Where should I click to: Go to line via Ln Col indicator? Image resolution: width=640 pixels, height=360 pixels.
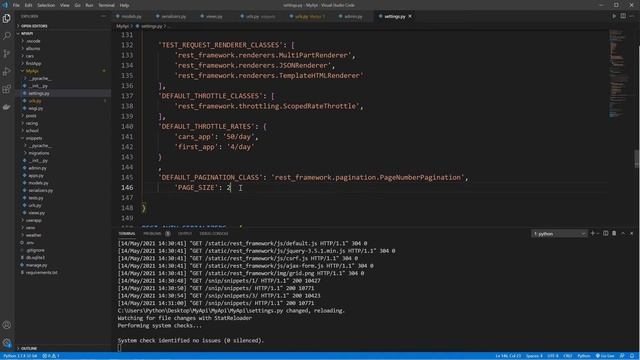point(508,356)
